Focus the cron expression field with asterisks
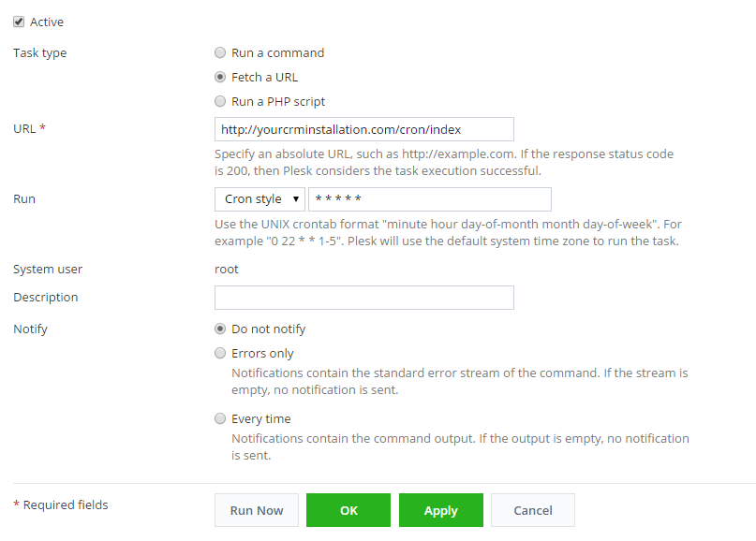The image size is (756, 541). (429, 199)
